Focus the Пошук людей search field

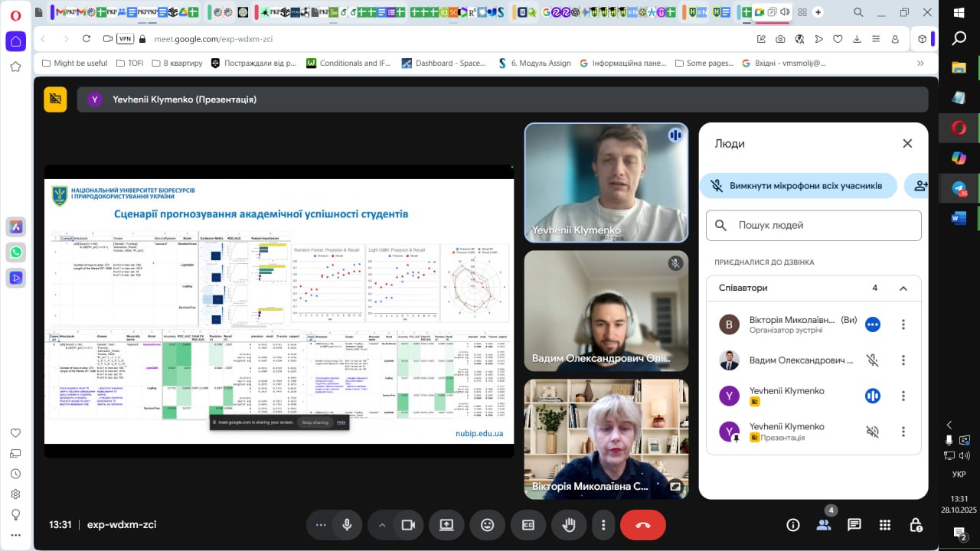(814, 226)
